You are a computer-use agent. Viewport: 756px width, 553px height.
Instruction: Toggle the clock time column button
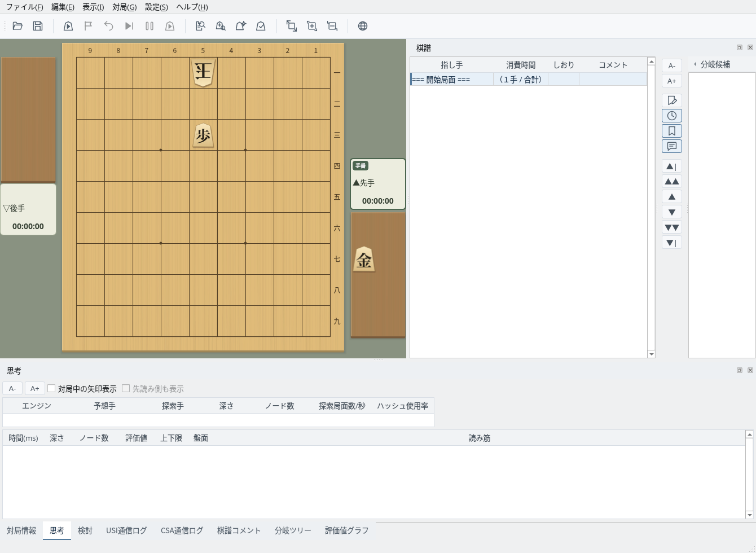(x=672, y=116)
